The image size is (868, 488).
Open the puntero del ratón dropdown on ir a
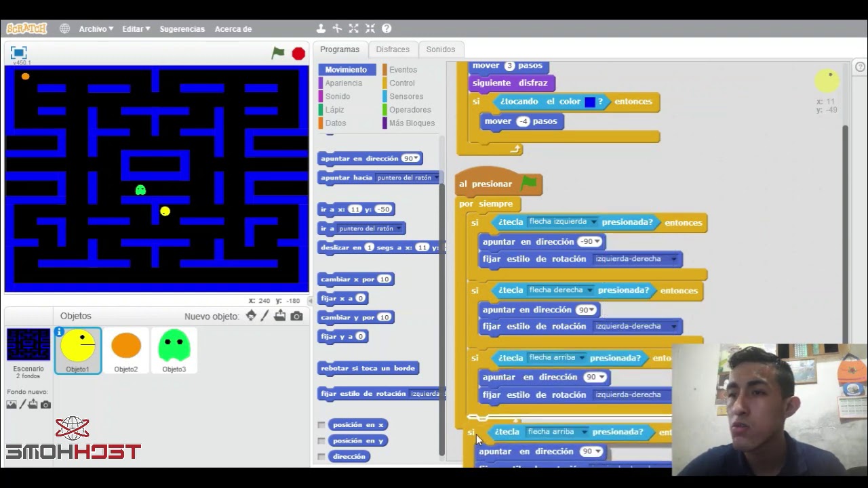(x=398, y=229)
